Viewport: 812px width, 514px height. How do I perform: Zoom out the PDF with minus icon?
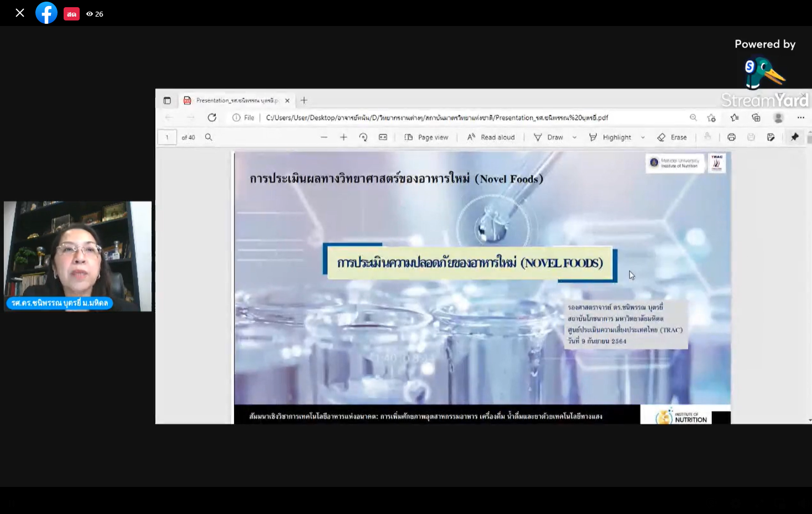click(x=324, y=137)
